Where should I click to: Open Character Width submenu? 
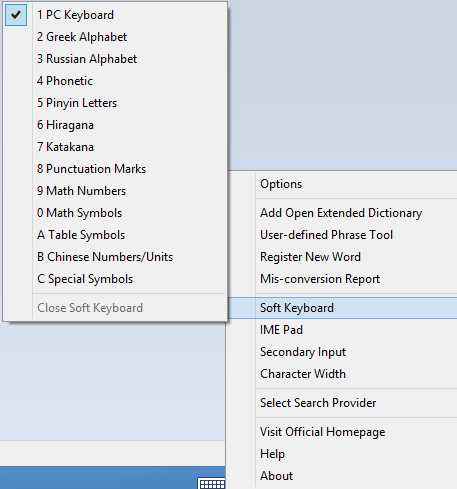[x=342, y=374]
